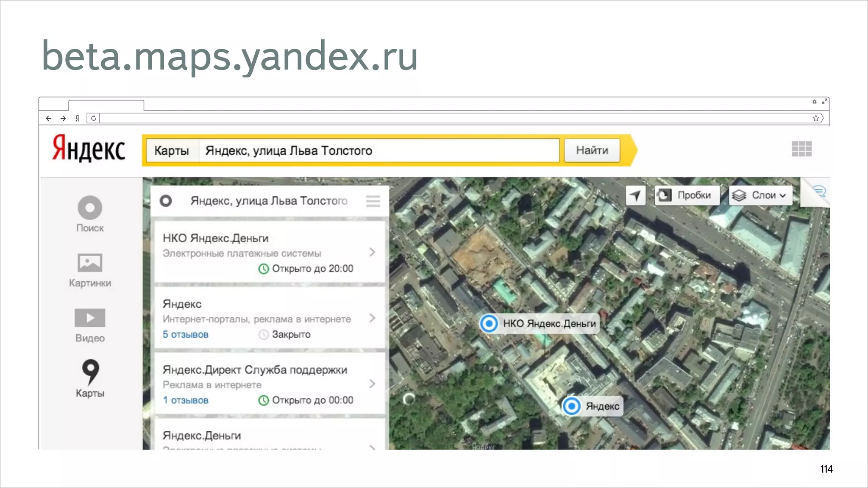868x488 pixels.
Task: Open the Yandex services grid icon
Action: tap(801, 149)
